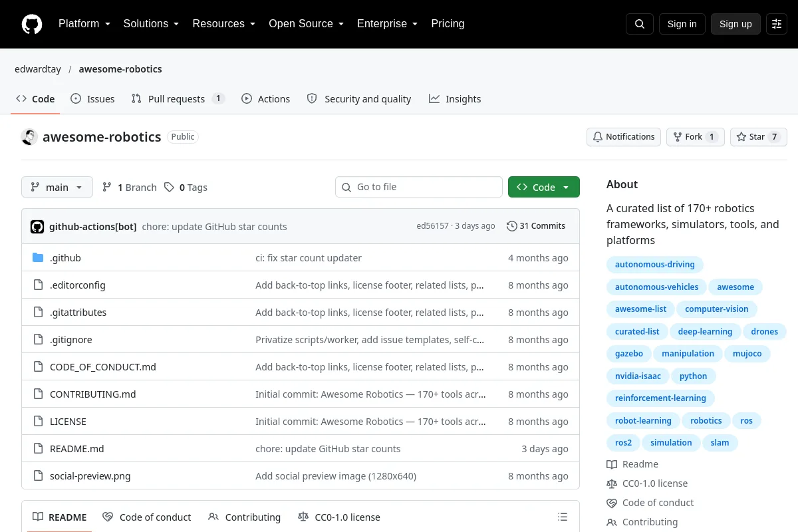798x532 pixels.
Task: Click the scales icon next to CC0-1.0 license in About
Action: pos(612,483)
